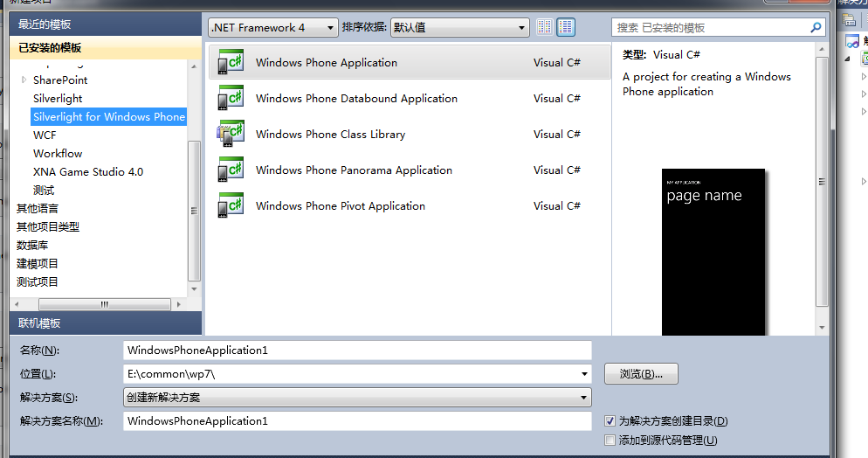The height and width of the screenshot is (458, 868).
Task: Select Silverlight in the template tree
Action: [x=58, y=99]
